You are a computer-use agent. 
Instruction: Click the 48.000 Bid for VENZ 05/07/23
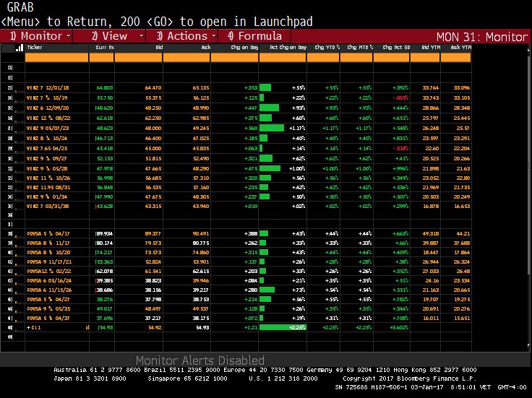point(153,129)
